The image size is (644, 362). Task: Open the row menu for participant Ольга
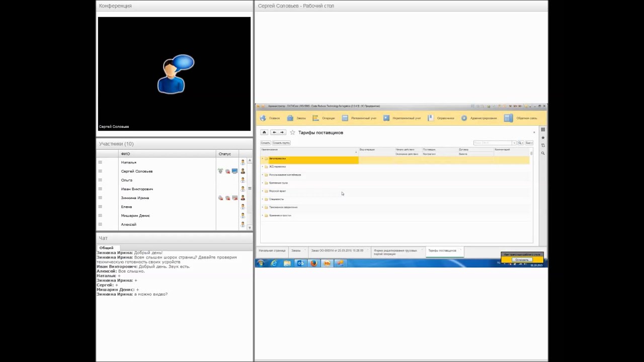tap(100, 180)
